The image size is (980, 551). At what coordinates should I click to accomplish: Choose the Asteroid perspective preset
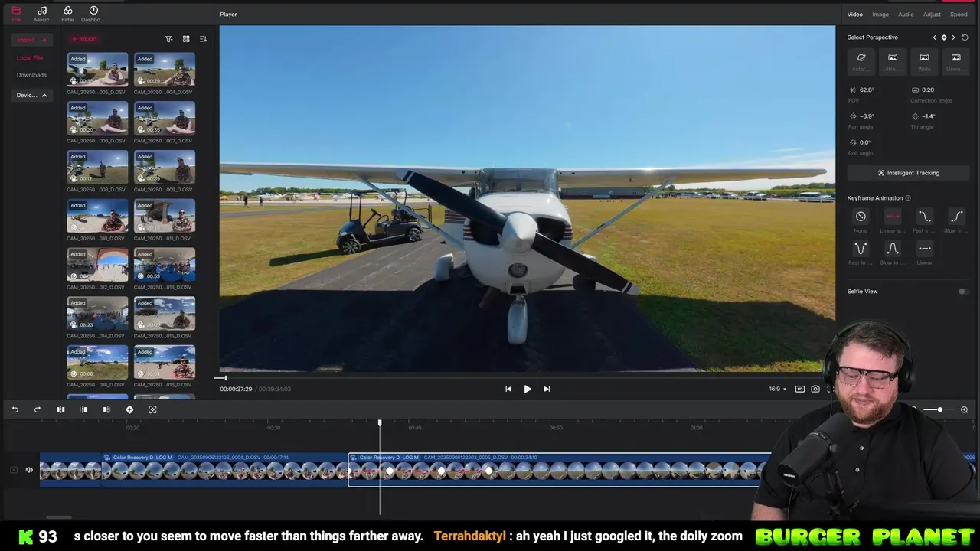[861, 61]
